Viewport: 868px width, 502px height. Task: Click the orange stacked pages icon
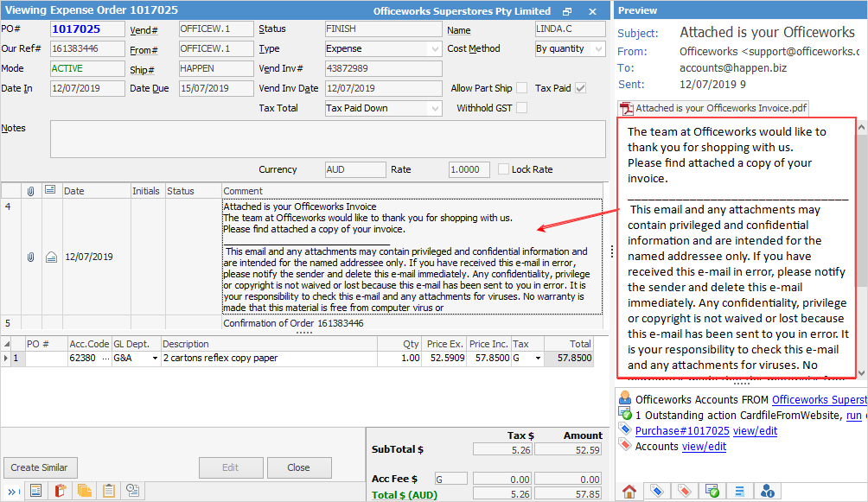[x=85, y=491]
